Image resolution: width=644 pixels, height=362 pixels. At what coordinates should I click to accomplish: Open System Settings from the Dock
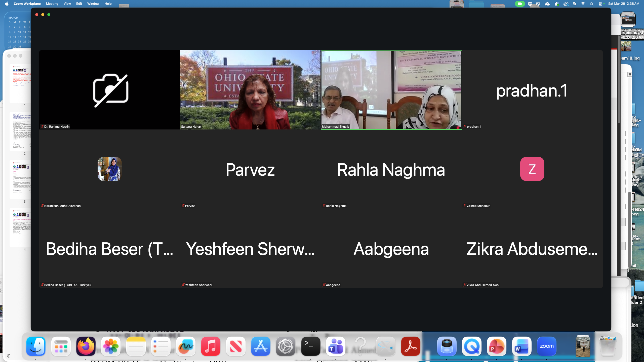(x=286, y=346)
